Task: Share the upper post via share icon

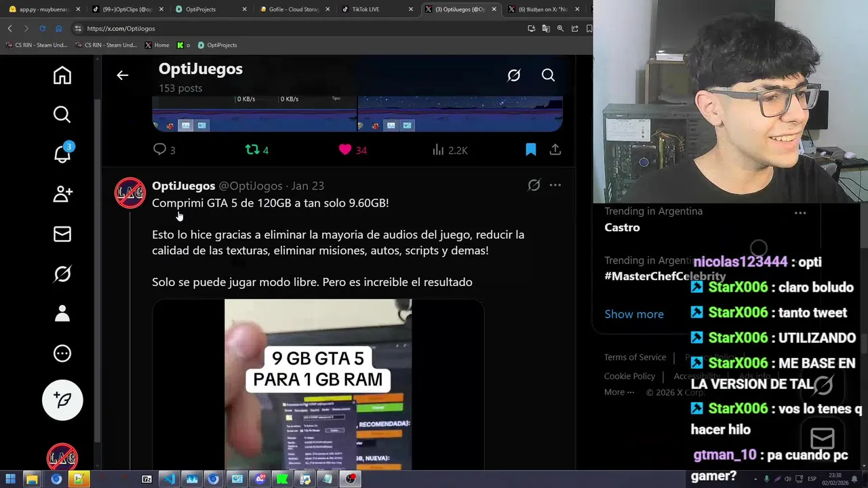Action: pos(555,150)
